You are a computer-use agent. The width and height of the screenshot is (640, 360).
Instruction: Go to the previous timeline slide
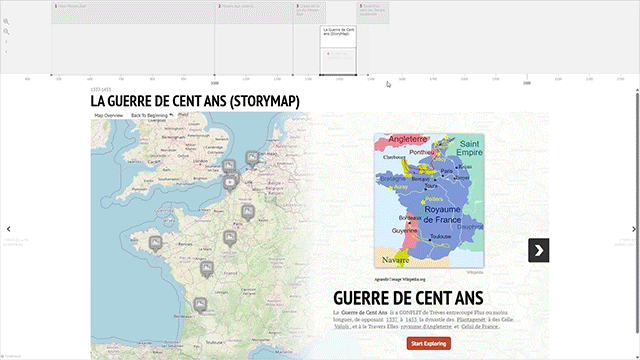tap(8, 229)
